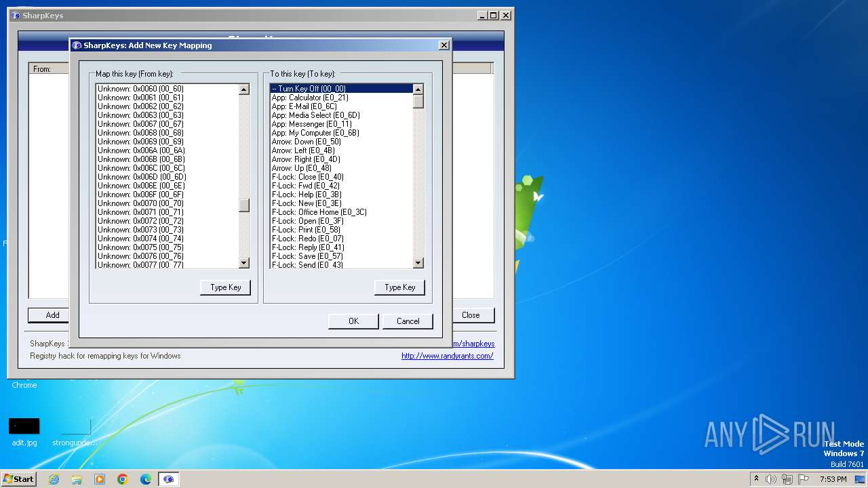Select Unknown: 0x0070 (00_70)

167,203
